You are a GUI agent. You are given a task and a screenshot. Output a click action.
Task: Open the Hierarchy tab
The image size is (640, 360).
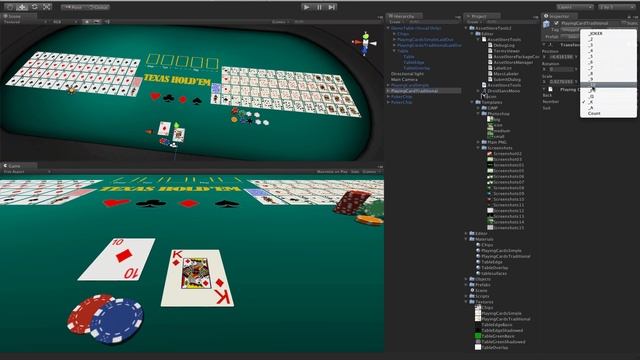coord(404,16)
